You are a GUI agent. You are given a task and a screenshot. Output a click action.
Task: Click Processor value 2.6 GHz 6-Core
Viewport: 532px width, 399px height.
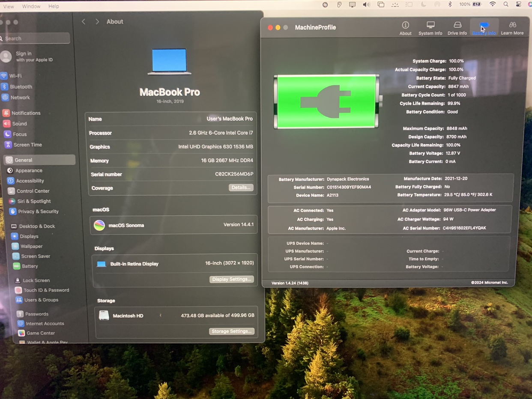pyautogui.click(x=221, y=133)
